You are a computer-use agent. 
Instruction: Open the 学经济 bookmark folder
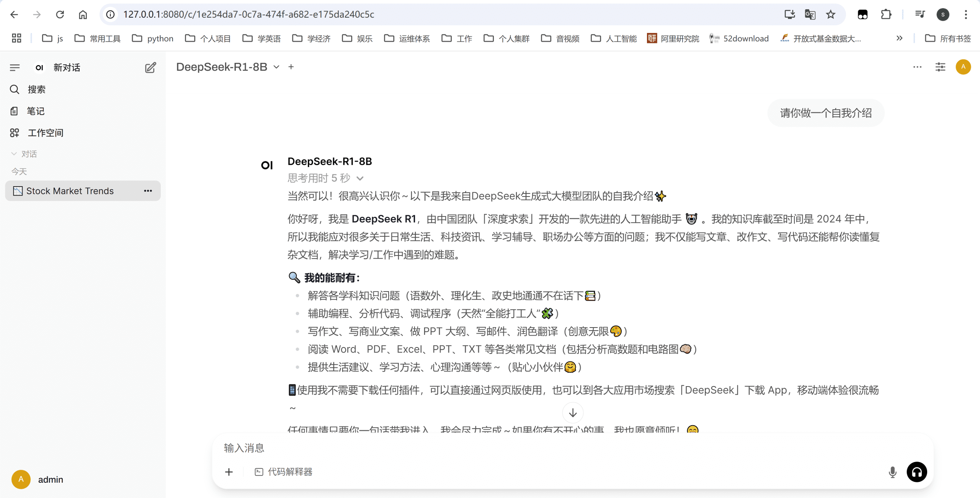[x=311, y=38]
